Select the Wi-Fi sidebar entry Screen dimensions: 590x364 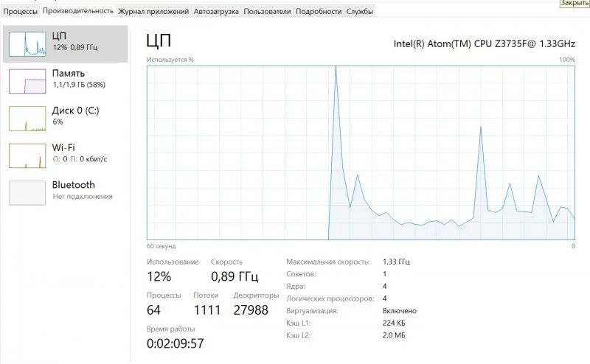pyautogui.click(x=65, y=155)
